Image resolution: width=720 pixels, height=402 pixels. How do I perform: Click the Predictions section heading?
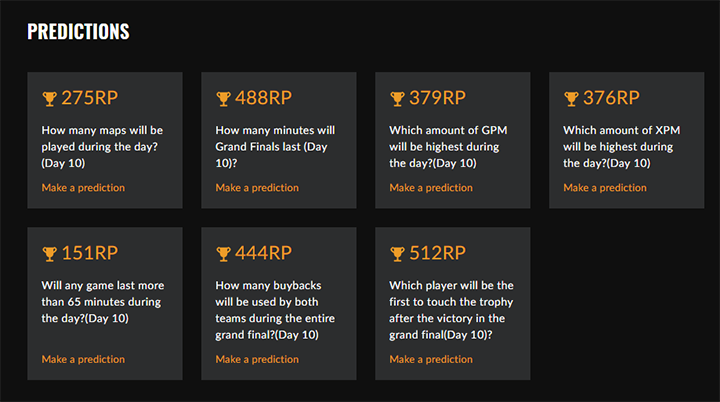coord(78,31)
